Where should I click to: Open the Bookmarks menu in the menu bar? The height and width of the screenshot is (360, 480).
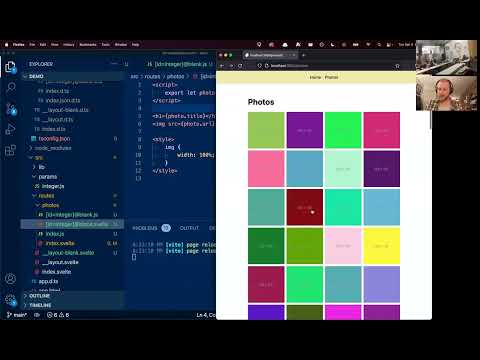[88, 44]
